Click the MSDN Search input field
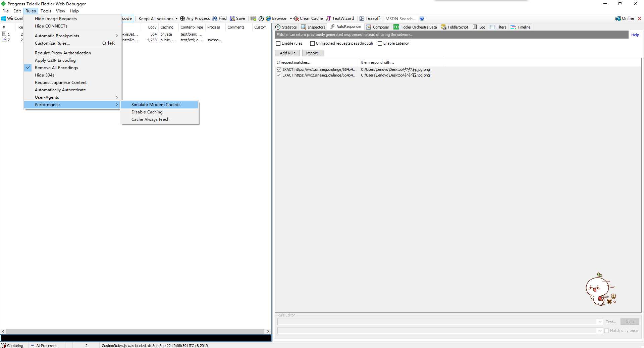 pos(400,18)
